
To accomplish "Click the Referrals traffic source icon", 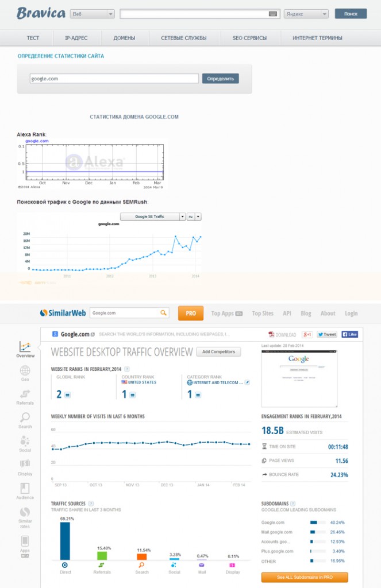I will (x=101, y=565).
